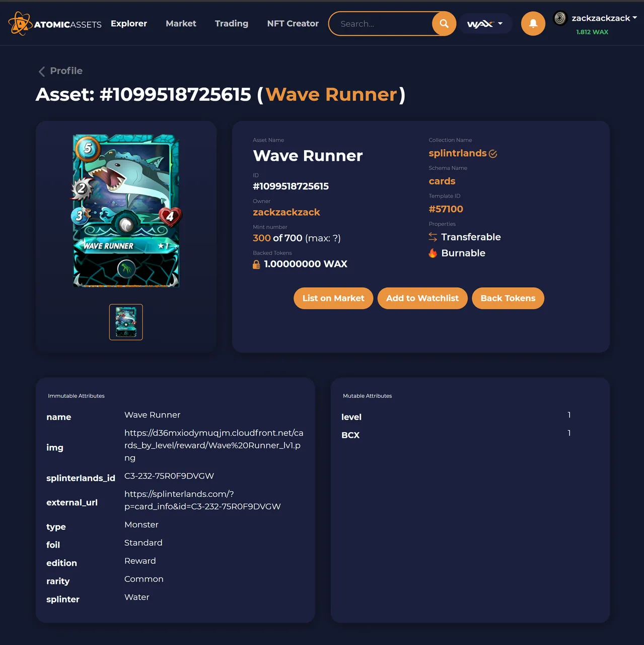Viewport: 644px width, 645px height.
Task: Click the 1.812 WAX balance
Action: [592, 32]
